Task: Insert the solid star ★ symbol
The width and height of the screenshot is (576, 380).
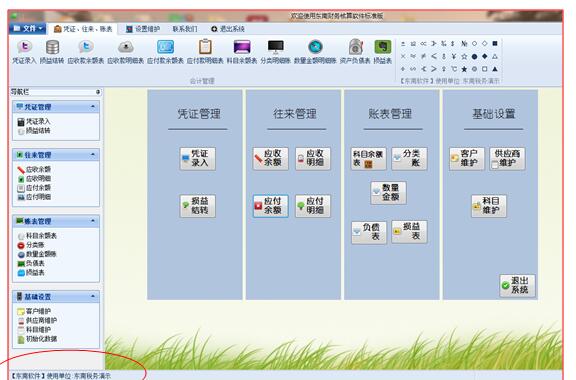Action: (464, 69)
